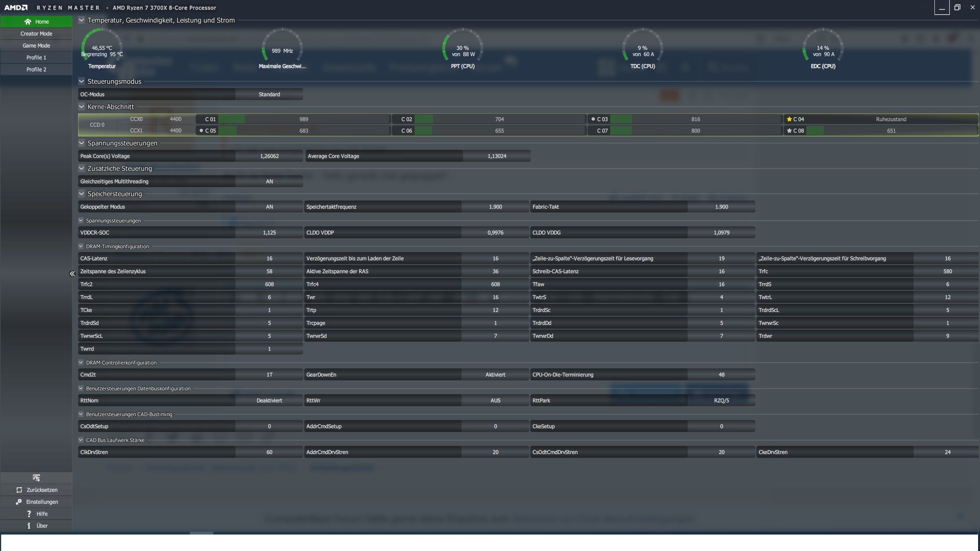Click the Zurücksetzen reset icon
Viewport: 980px width, 551px height.
(19, 490)
